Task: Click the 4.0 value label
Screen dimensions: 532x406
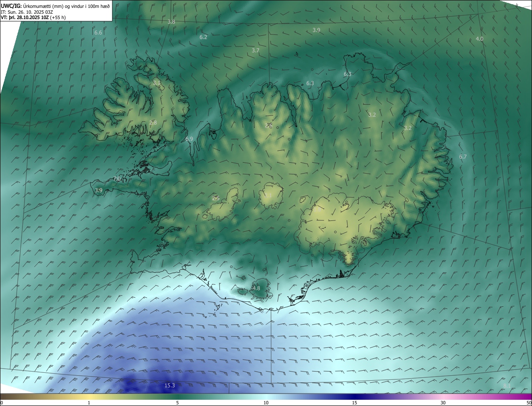Action: click(480, 39)
